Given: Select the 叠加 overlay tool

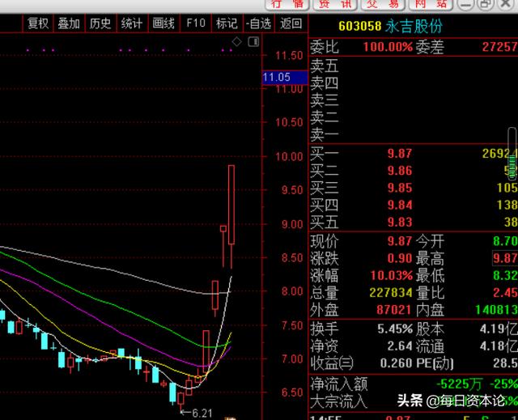Looking at the screenshot, I should 69,23.
